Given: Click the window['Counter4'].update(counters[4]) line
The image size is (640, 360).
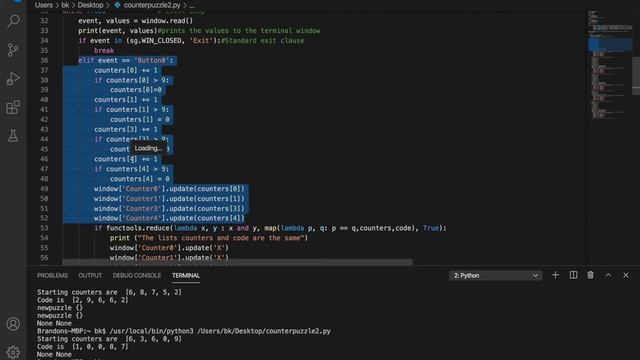Looking at the screenshot, I should coord(169,218).
